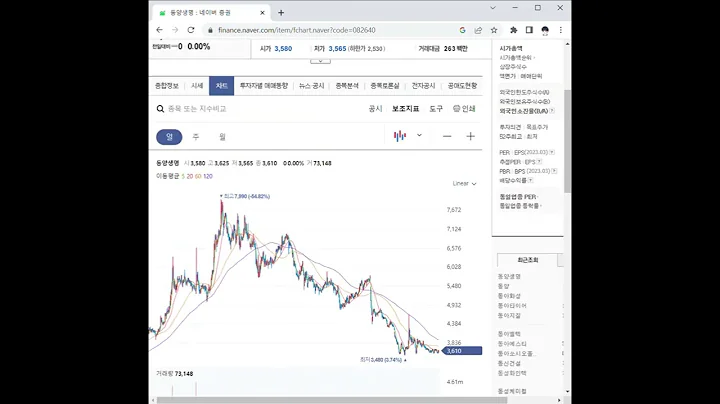Click the 120-day moving average label
This screenshot has height=404, width=720.
208,176
